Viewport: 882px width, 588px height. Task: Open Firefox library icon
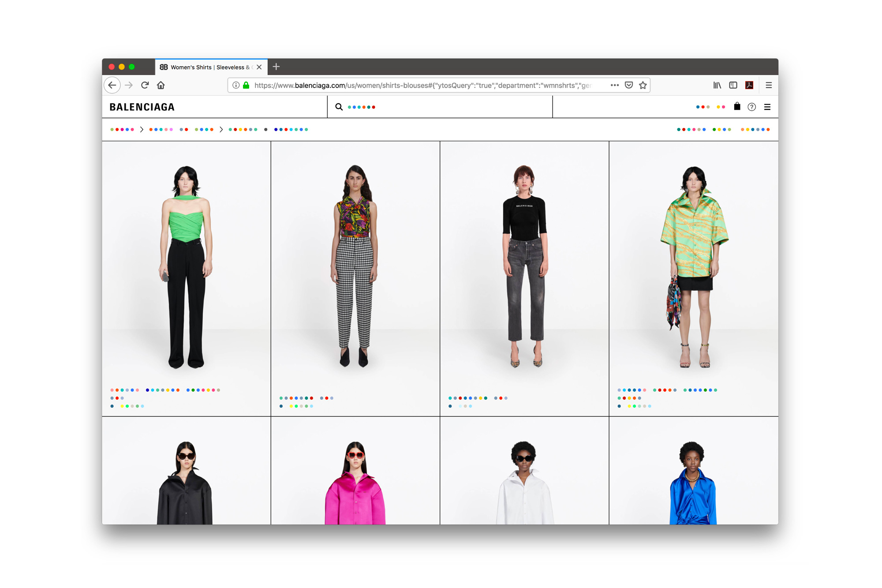pyautogui.click(x=717, y=85)
